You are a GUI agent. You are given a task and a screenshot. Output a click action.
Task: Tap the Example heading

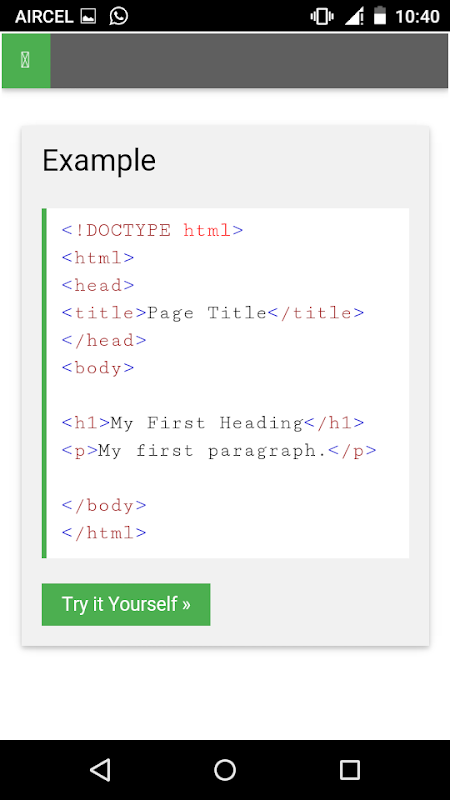pos(99,160)
